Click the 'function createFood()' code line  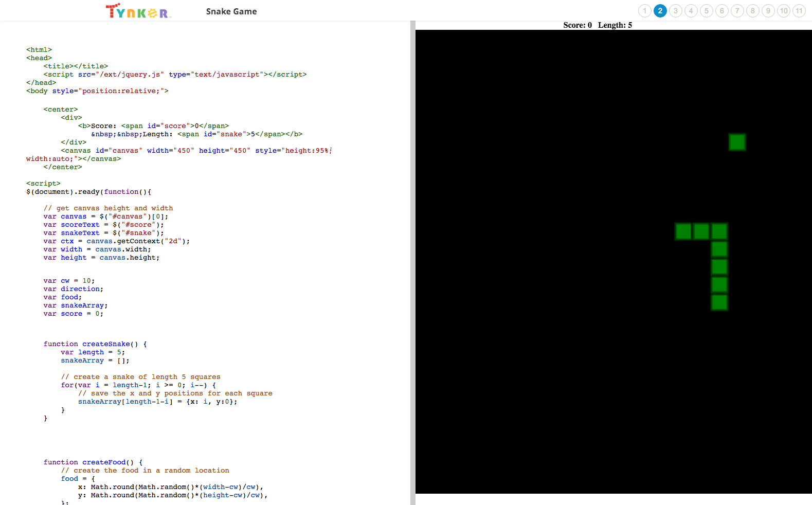(x=93, y=462)
